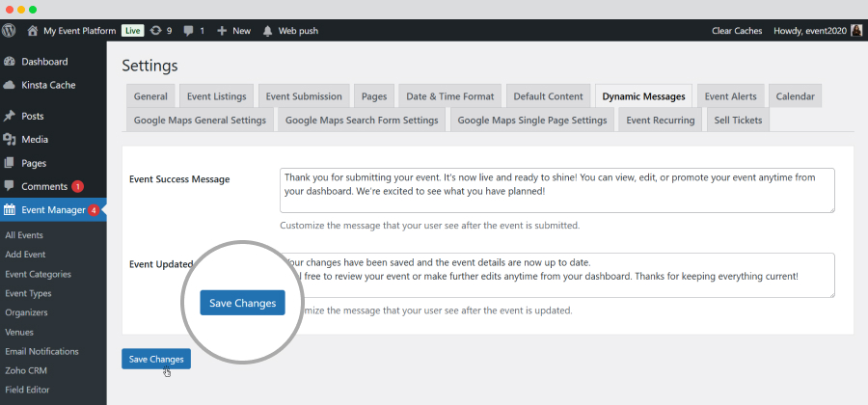Open Field Editor submenu link
Viewport: 868px width, 405px height.
pos(27,390)
